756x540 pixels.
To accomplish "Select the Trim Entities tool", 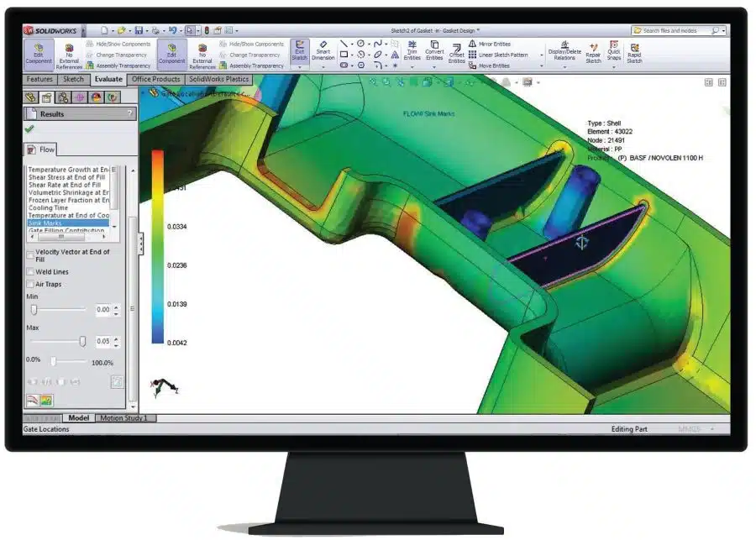I will (x=412, y=51).
